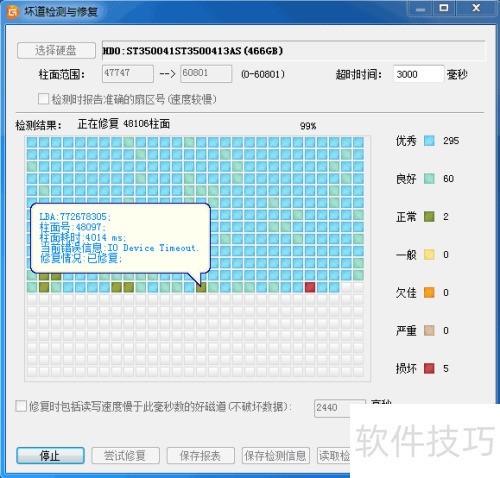
Task: Click the 欠佳 orange legend swatch
Action: (429, 293)
